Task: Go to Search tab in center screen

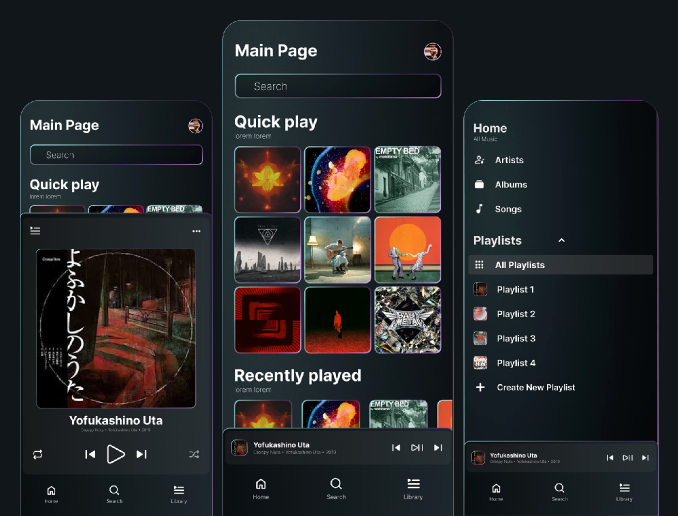Action: (336, 489)
